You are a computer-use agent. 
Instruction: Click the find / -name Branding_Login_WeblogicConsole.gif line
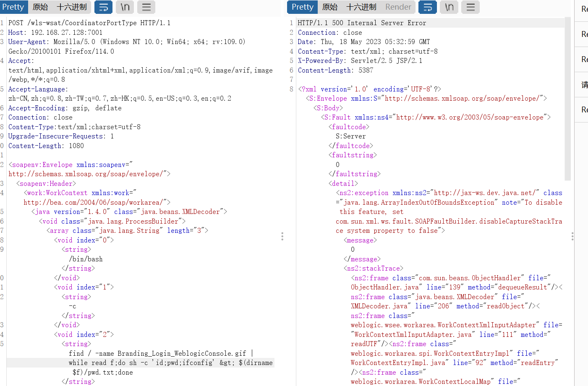pyautogui.click(x=161, y=354)
